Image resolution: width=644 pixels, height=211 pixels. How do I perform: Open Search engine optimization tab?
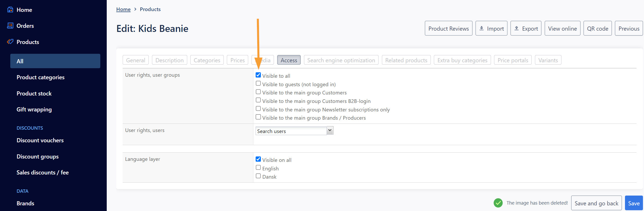click(341, 60)
